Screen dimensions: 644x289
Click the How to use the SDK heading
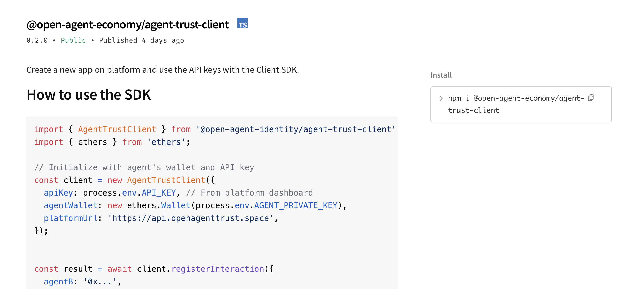pos(89,94)
